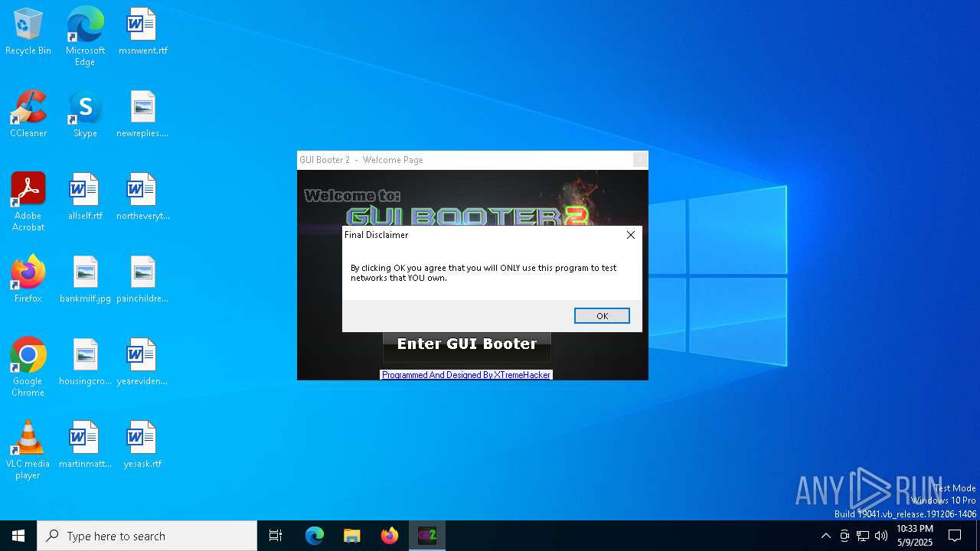Show hidden system tray icons
The image size is (980, 551).
tap(825, 536)
